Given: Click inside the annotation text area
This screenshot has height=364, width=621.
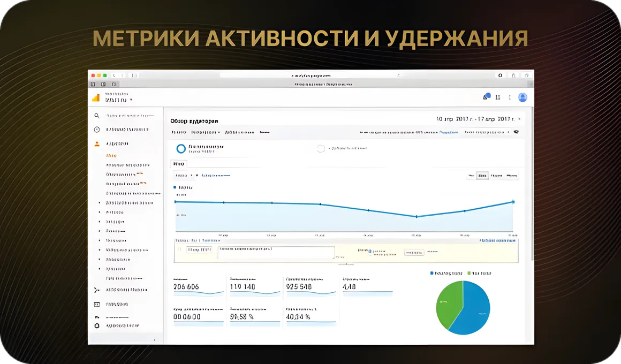Looking at the screenshot, I should point(276,252).
